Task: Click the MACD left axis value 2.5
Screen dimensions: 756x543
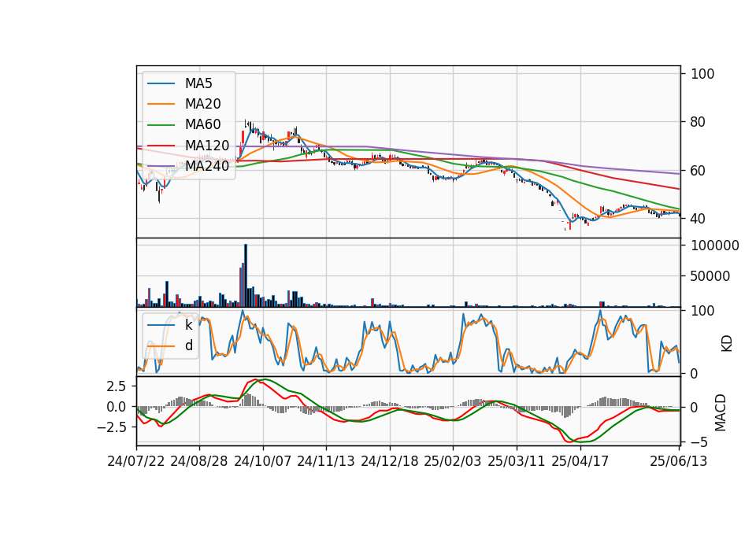Action: pyautogui.click(x=117, y=386)
